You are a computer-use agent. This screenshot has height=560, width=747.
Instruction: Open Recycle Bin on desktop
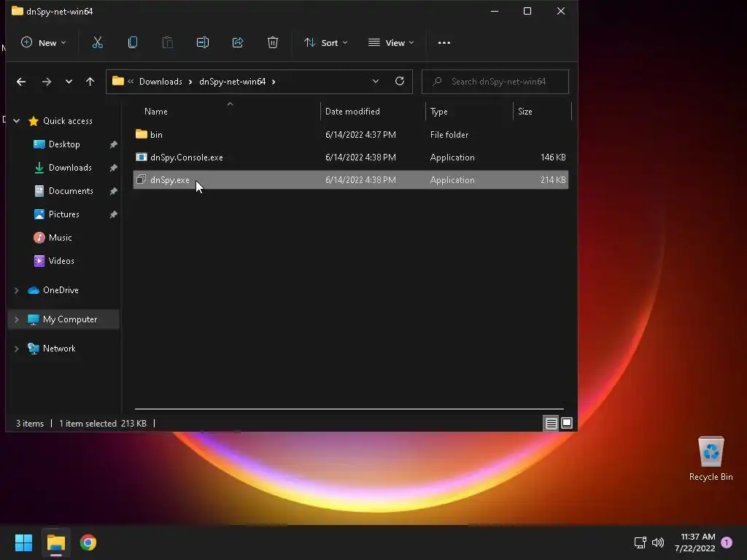click(711, 458)
